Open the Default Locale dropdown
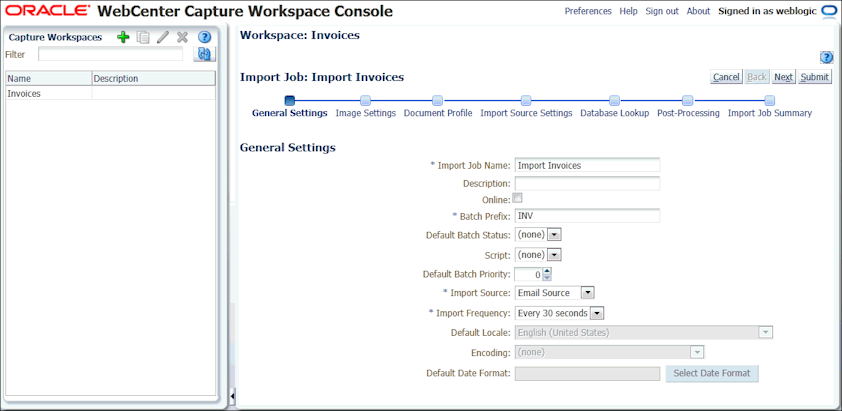 click(765, 333)
